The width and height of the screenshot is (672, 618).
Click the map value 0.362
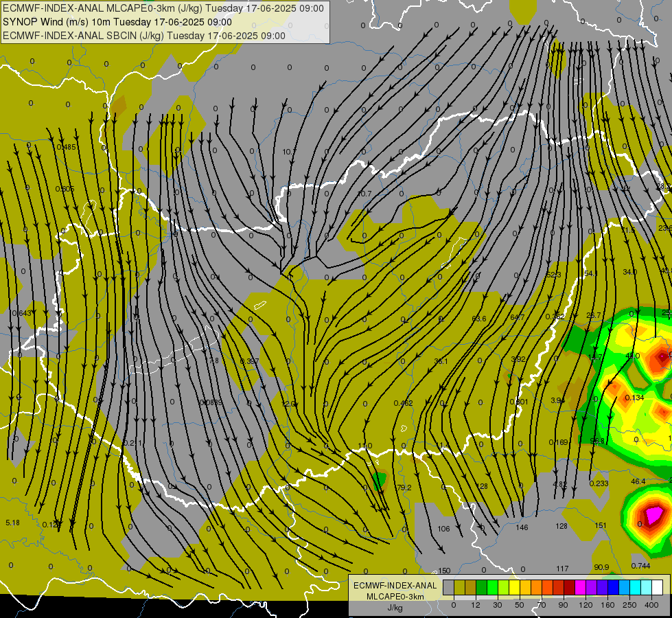pos(555,317)
